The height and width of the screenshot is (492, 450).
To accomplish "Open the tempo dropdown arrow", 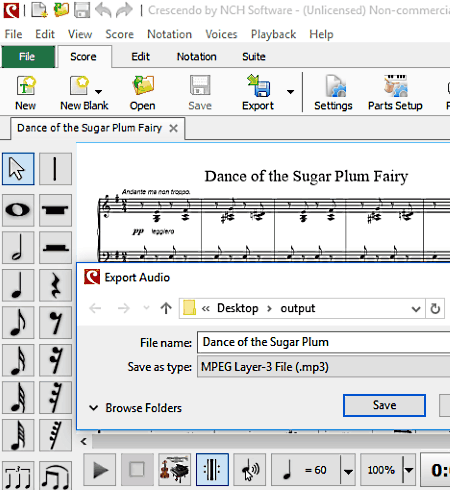I will (348, 470).
